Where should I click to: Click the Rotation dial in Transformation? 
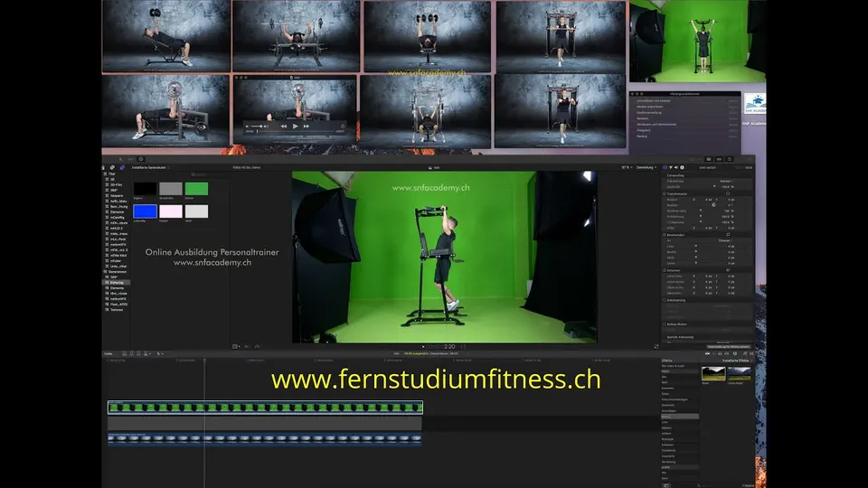[x=713, y=205]
